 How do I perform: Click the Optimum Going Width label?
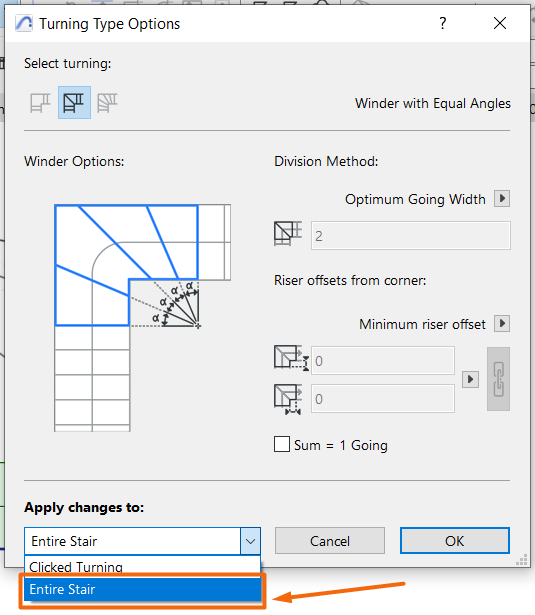tap(415, 199)
